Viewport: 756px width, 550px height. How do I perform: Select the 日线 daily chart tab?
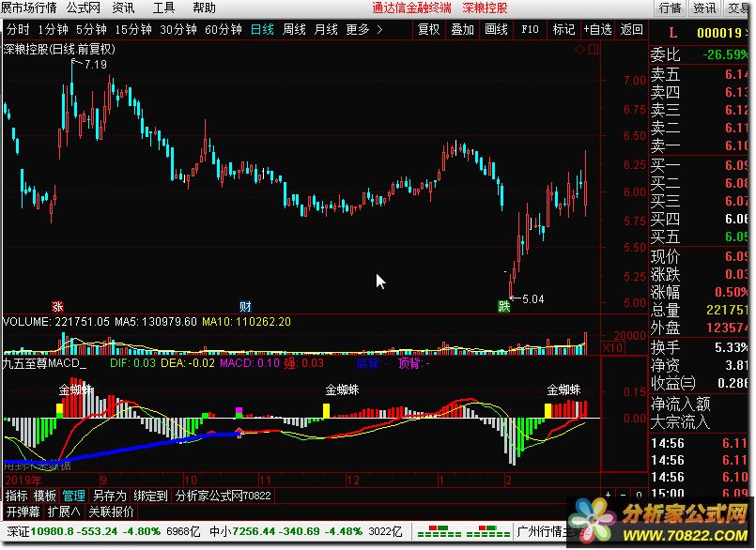coord(262,29)
